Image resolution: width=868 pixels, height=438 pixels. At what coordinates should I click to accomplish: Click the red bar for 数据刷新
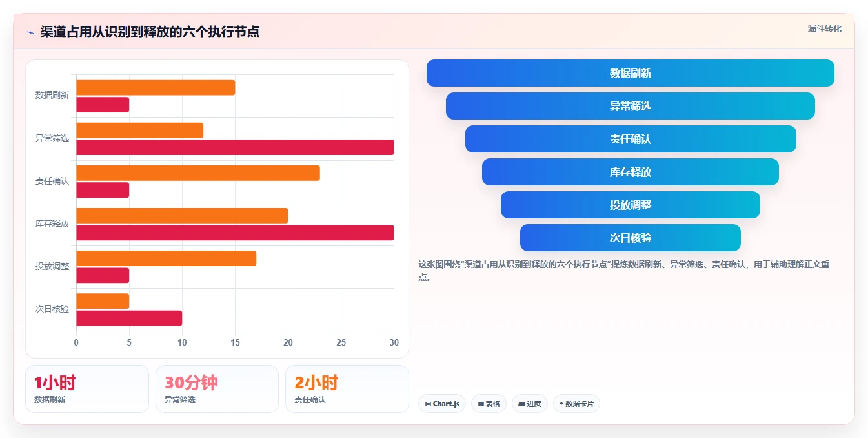tap(103, 105)
